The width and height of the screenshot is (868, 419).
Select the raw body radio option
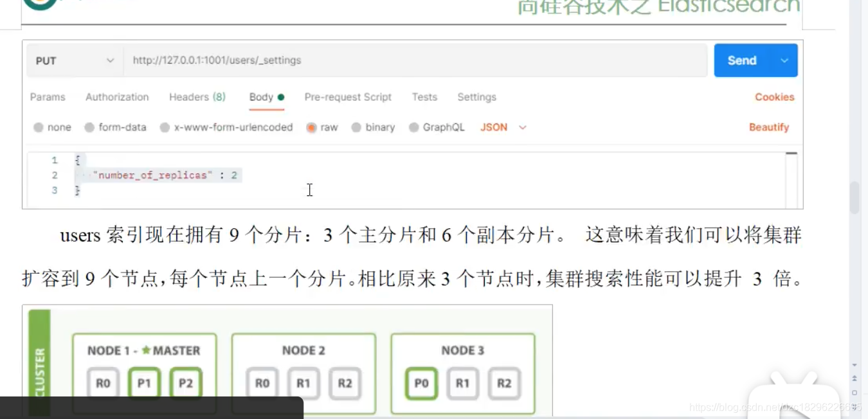(x=311, y=127)
